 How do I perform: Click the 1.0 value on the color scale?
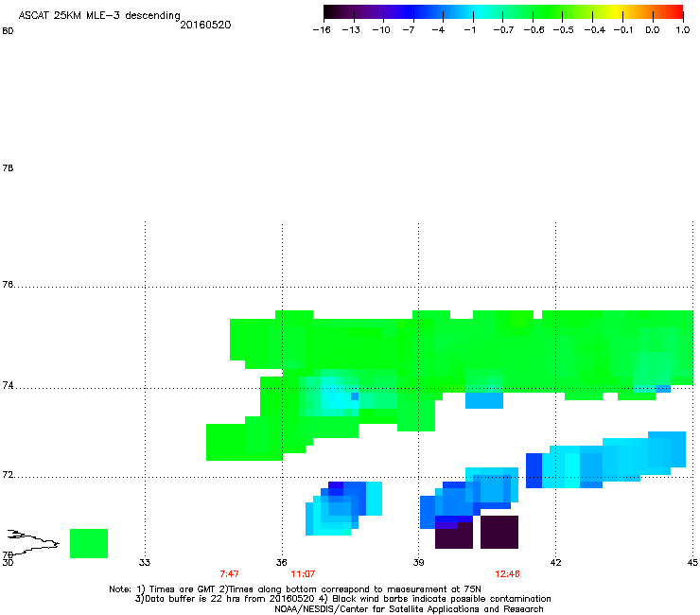tap(683, 30)
